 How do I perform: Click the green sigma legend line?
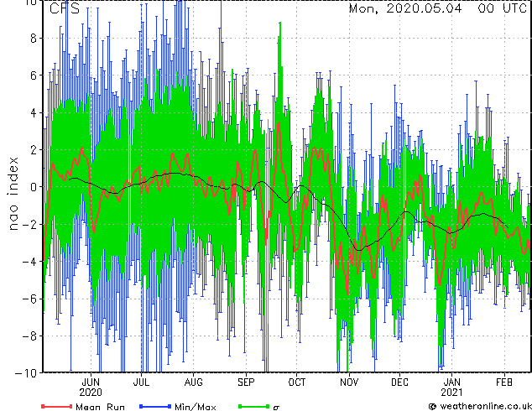coord(254,406)
